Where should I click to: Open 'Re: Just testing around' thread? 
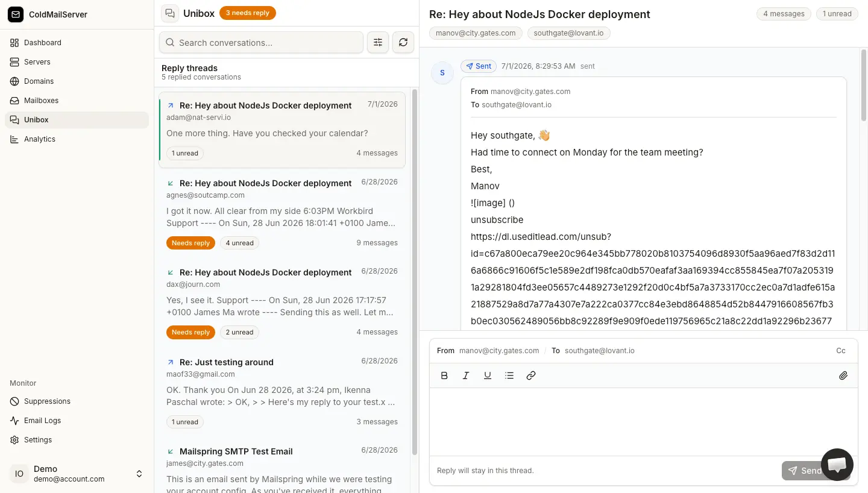coord(282,392)
